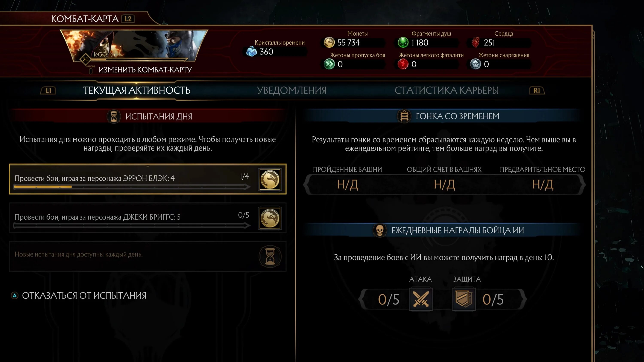This screenshot has height=362, width=644.
Task: Click the red Сердца heart icon
Action: (x=475, y=42)
